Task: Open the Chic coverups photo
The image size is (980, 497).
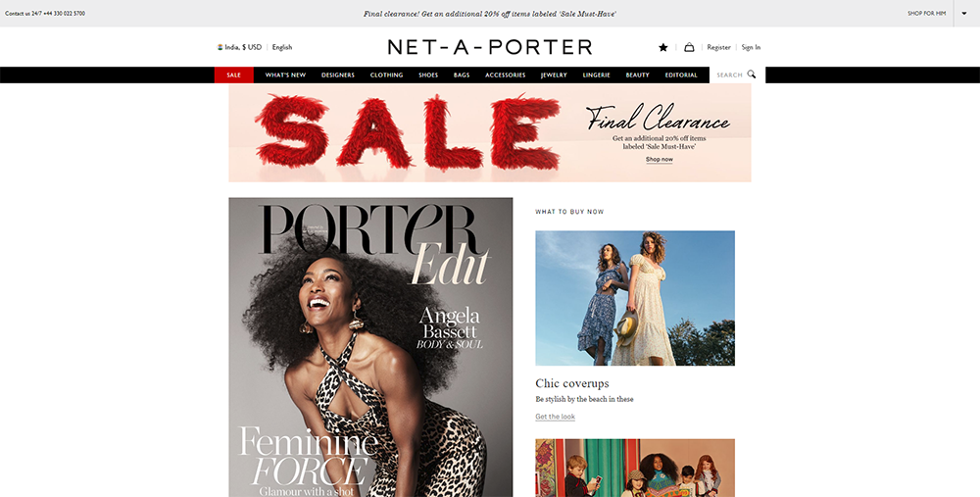Action: [x=635, y=298]
